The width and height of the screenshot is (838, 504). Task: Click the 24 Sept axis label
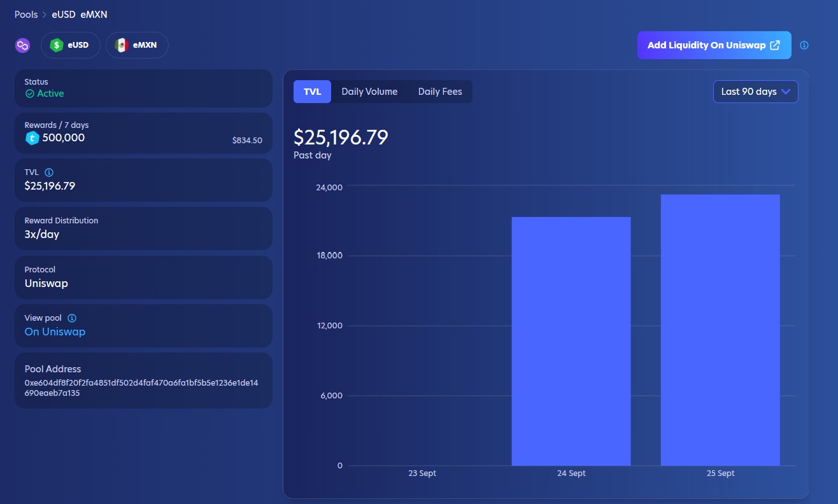click(x=571, y=473)
